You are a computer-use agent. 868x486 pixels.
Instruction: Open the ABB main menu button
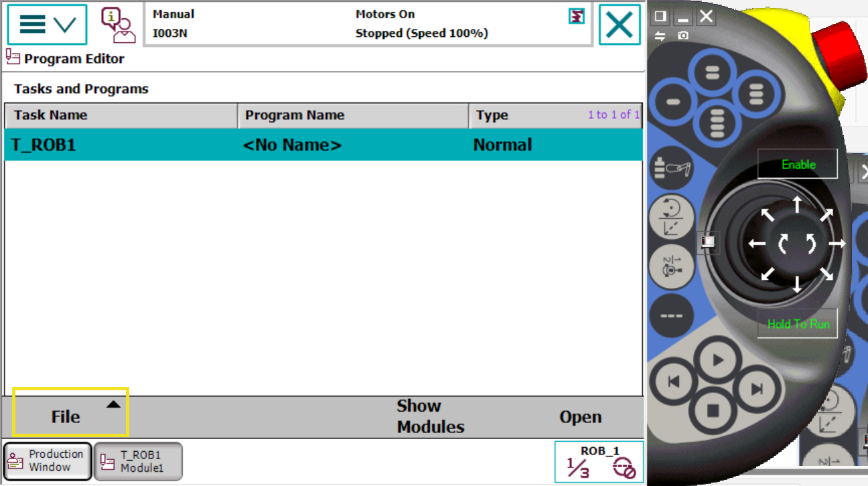[x=47, y=25]
